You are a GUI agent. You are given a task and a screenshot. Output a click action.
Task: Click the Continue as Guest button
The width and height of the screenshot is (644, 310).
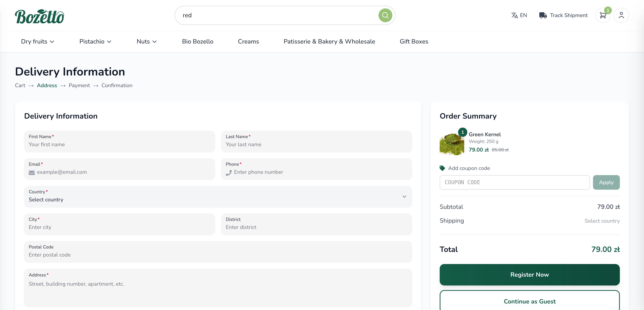[x=529, y=301]
